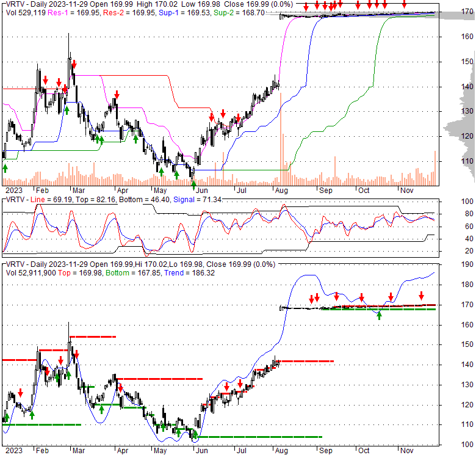Click the red sell arrow in November, bottom chart

(x=421, y=296)
